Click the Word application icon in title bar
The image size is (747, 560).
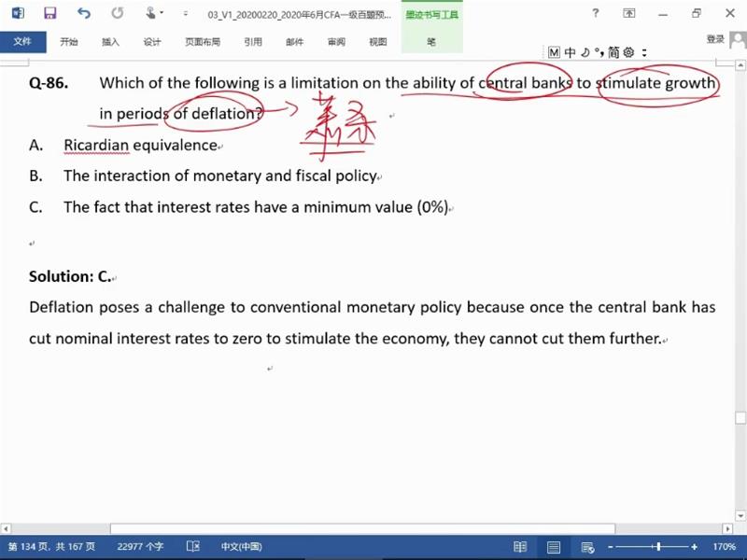[x=17, y=13]
